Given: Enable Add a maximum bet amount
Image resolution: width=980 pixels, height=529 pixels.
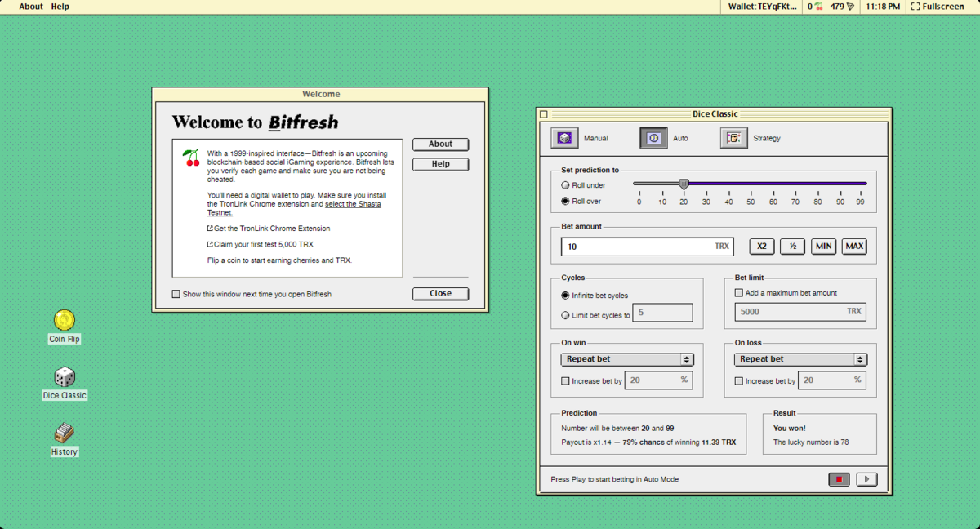Looking at the screenshot, I should tap(739, 293).
